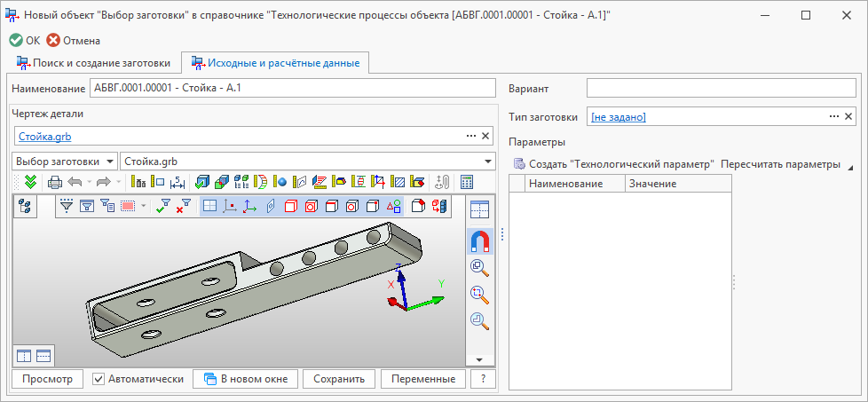
Task: Click Пересчитать параметры
Action: click(x=781, y=164)
